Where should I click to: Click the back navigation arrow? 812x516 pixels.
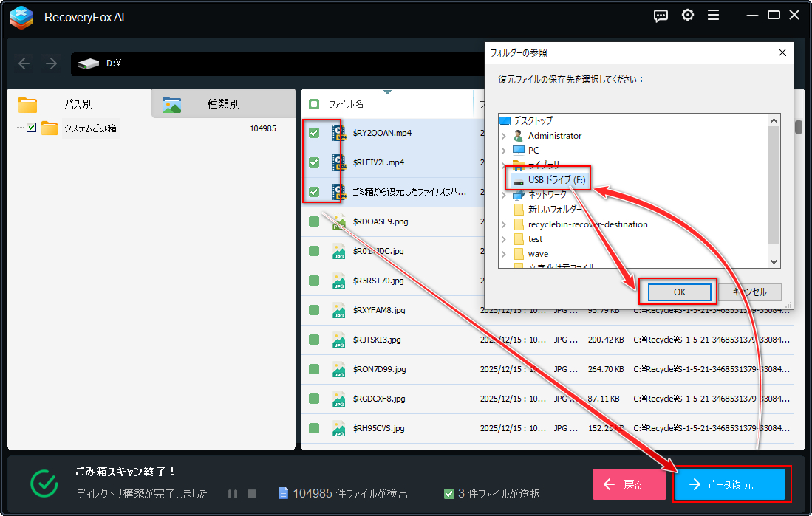pos(24,63)
